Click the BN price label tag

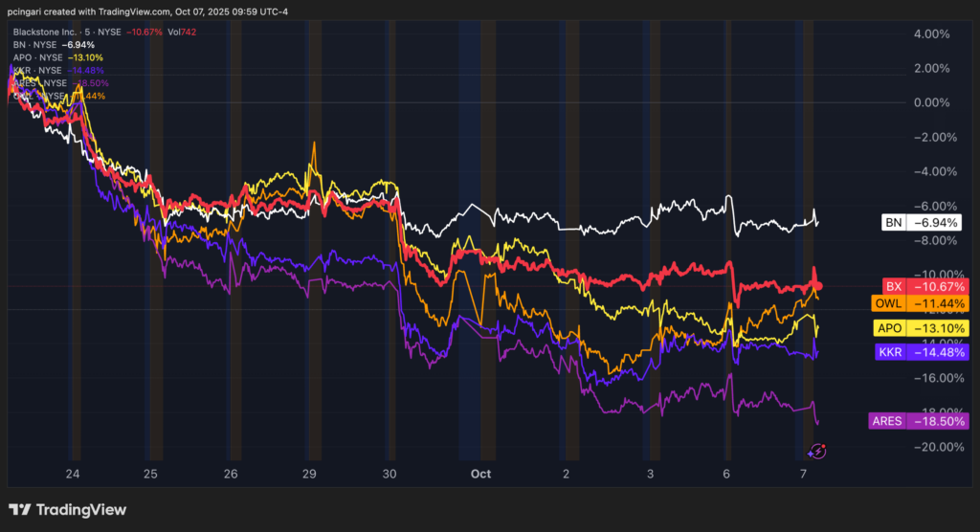(x=923, y=223)
